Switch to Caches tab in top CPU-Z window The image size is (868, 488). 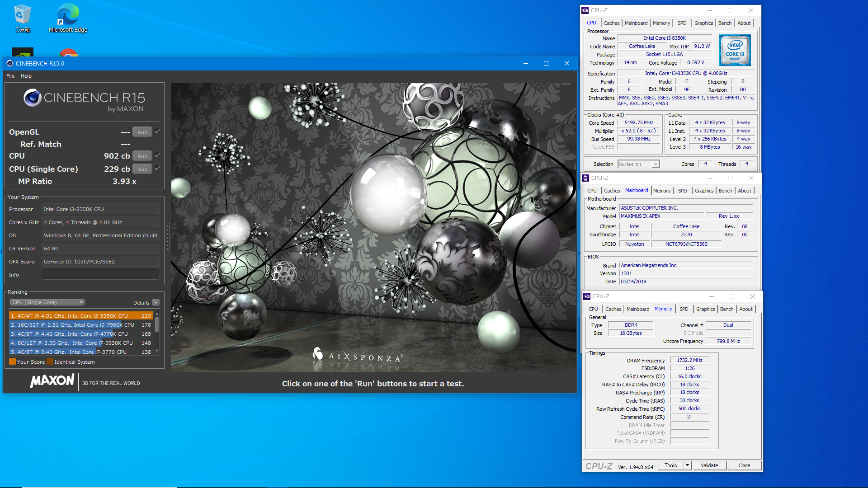pos(611,23)
